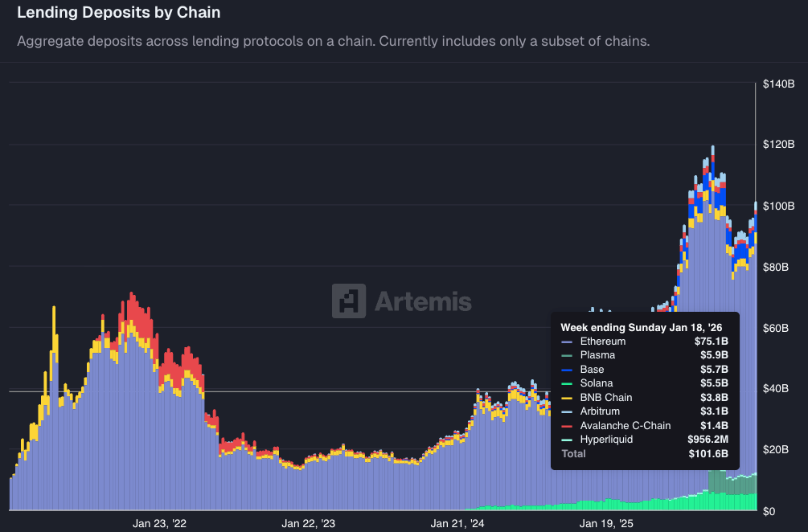Click the Ethereum label in the tooltip
The width and height of the screenshot is (808, 532).
tap(603, 342)
